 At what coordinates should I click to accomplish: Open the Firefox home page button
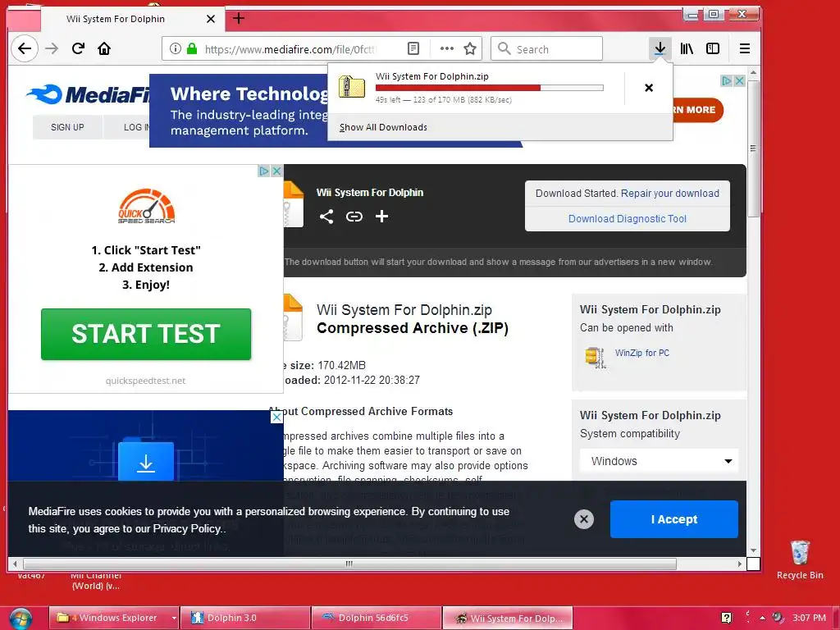pyautogui.click(x=104, y=48)
